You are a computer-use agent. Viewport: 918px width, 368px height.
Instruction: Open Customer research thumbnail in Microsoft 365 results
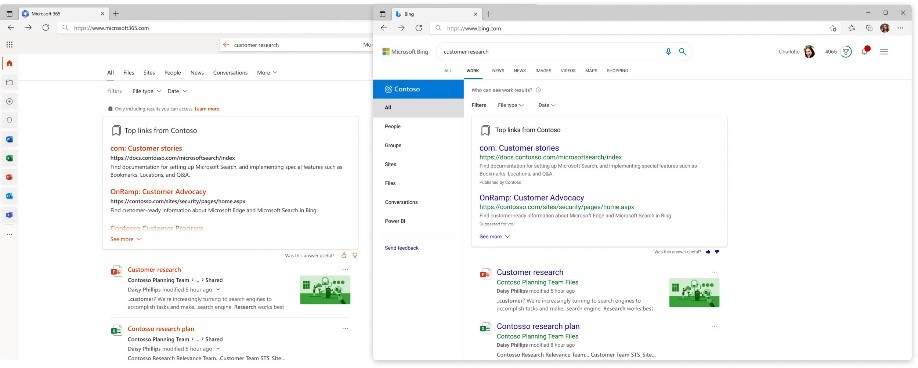tap(325, 290)
